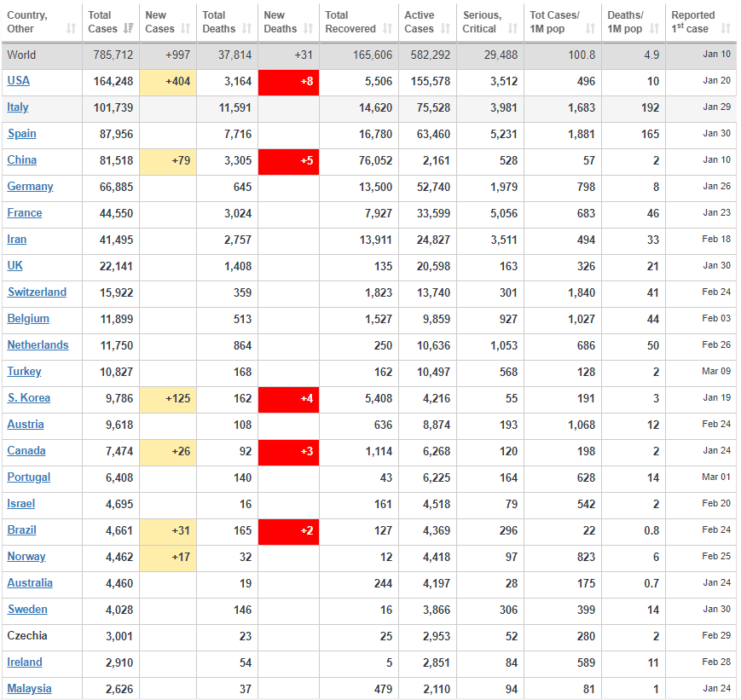The width and height of the screenshot is (741, 700).
Task: Open the USA country link
Action: (19, 81)
